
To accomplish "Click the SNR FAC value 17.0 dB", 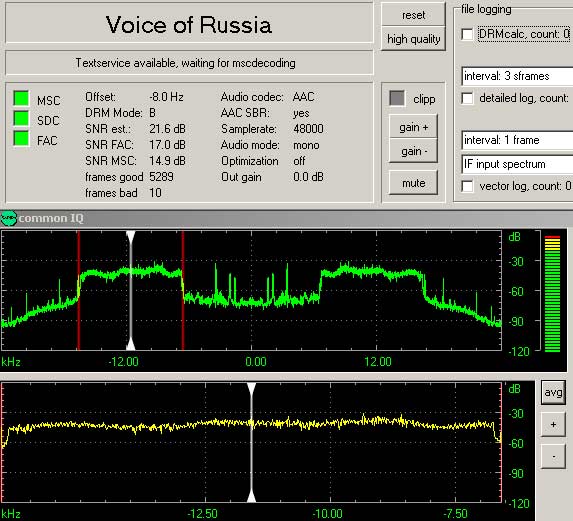I will pyautogui.click(x=167, y=145).
